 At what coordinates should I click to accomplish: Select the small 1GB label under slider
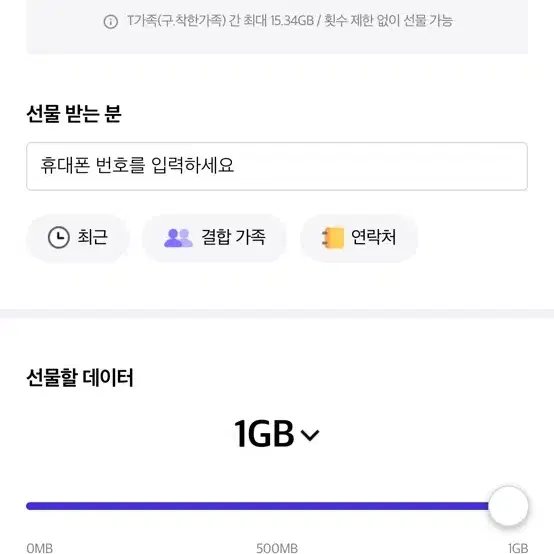pyautogui.click(x=518, y=548)
